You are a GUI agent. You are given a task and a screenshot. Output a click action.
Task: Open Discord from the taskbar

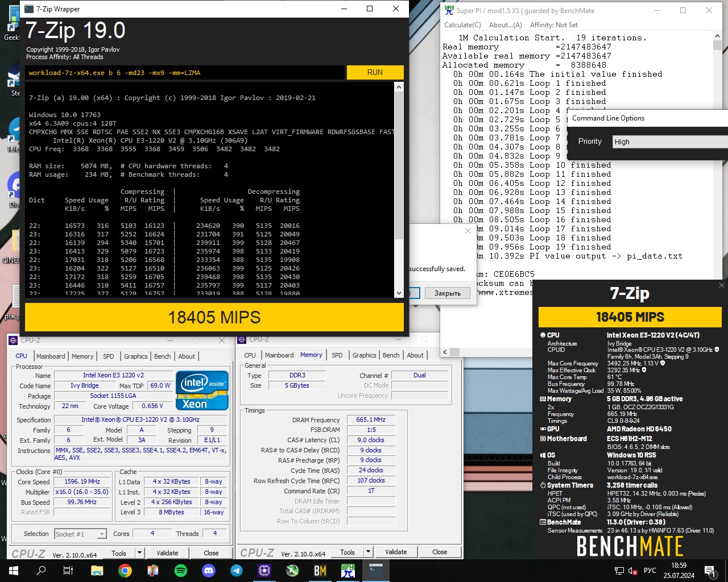tap(209, 571)
